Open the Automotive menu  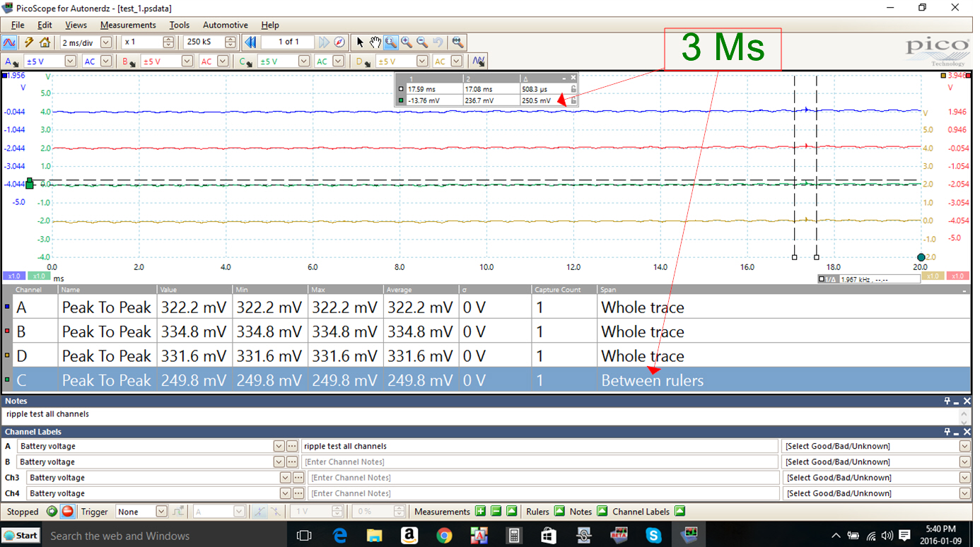(x=225, y=25)
